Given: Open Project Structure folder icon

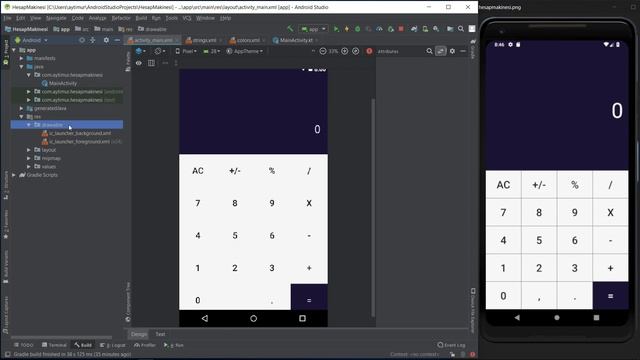Looking at the screenshot, I should (450, 29).
